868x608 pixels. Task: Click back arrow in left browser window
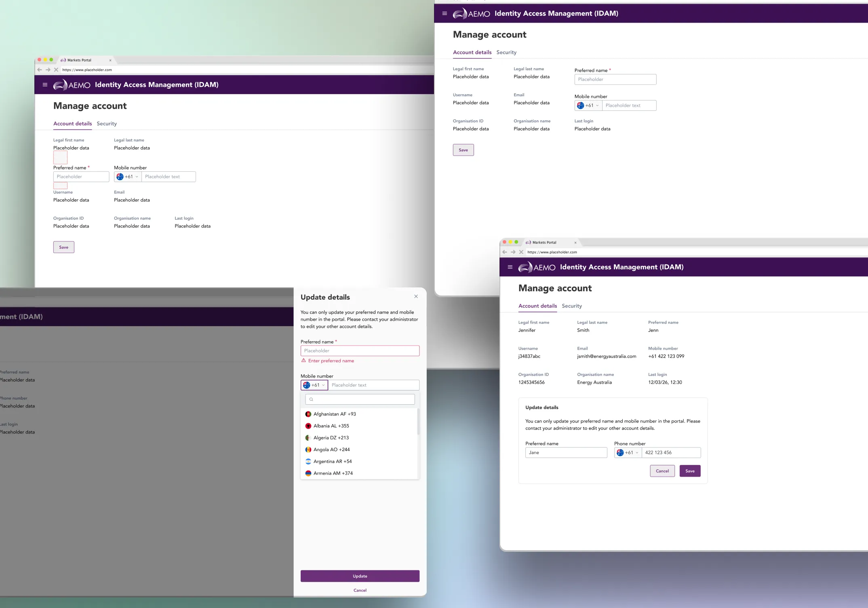tap(40, 70)
